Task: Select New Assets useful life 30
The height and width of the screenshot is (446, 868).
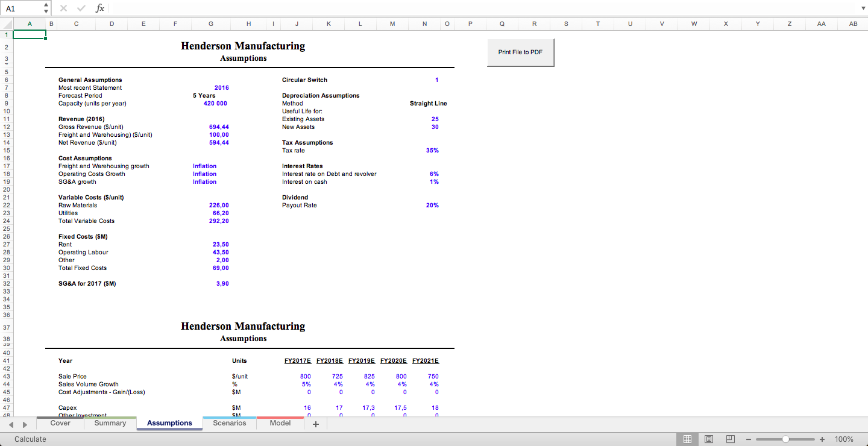Action: click(x=435, y=127)
